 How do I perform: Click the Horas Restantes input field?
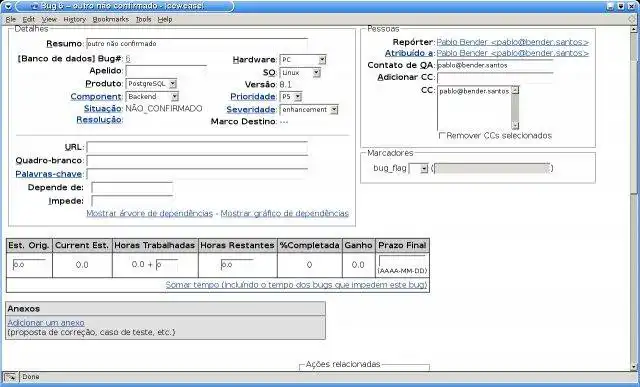tap(237, 265)
